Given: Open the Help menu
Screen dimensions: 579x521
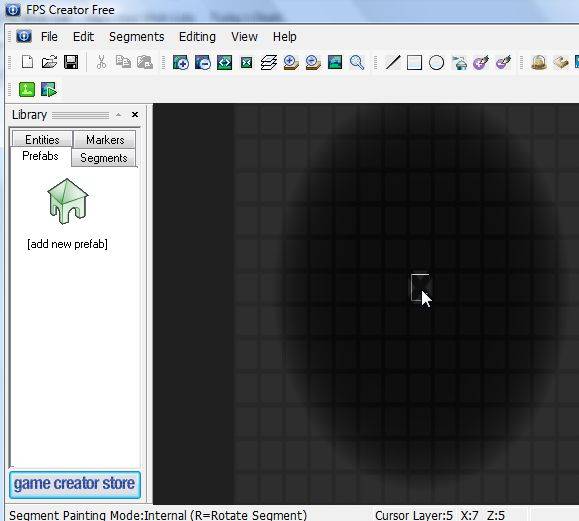Looking at the screenshot, I should (x=284, y=37).
